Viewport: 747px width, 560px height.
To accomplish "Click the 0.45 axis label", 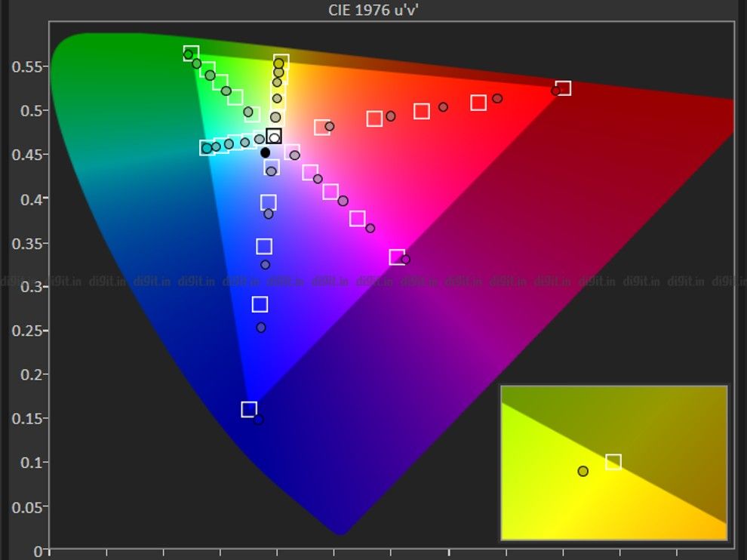I will tap(29, 155).
